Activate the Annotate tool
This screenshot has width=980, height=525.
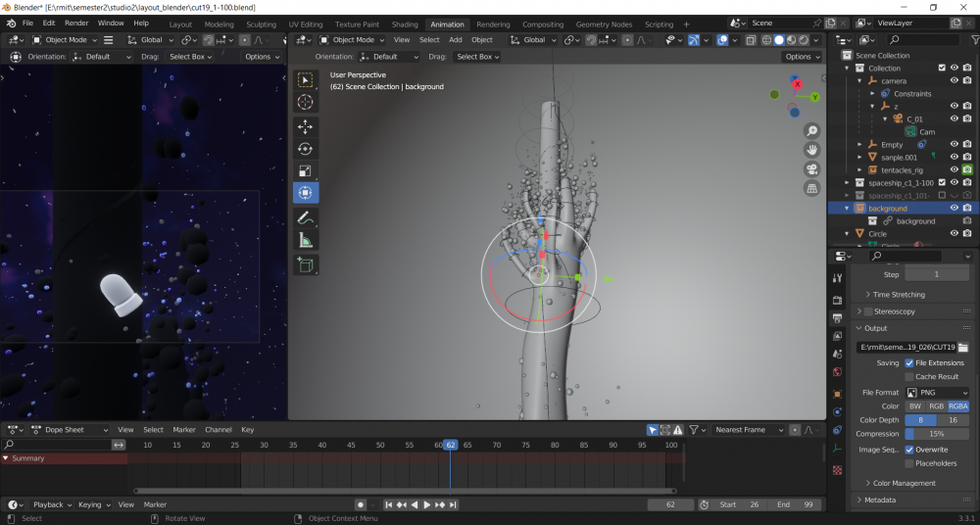(x=306, y=217)
